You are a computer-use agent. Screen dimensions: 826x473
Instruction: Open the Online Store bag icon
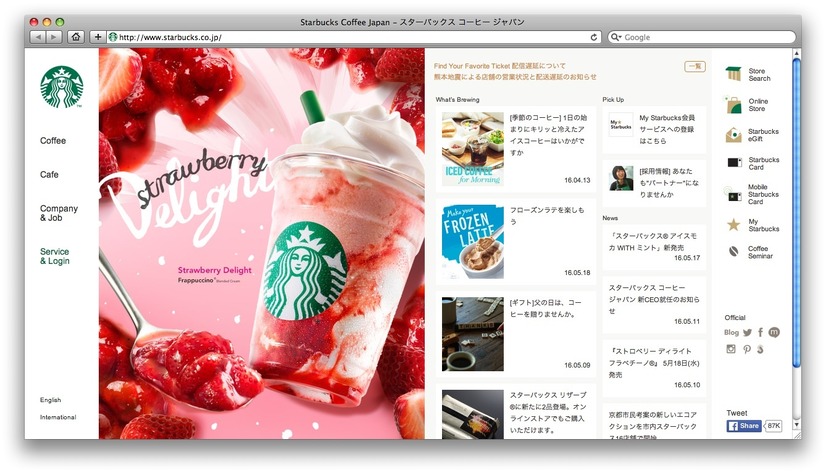pyautogui.click(x=733, y=105)
